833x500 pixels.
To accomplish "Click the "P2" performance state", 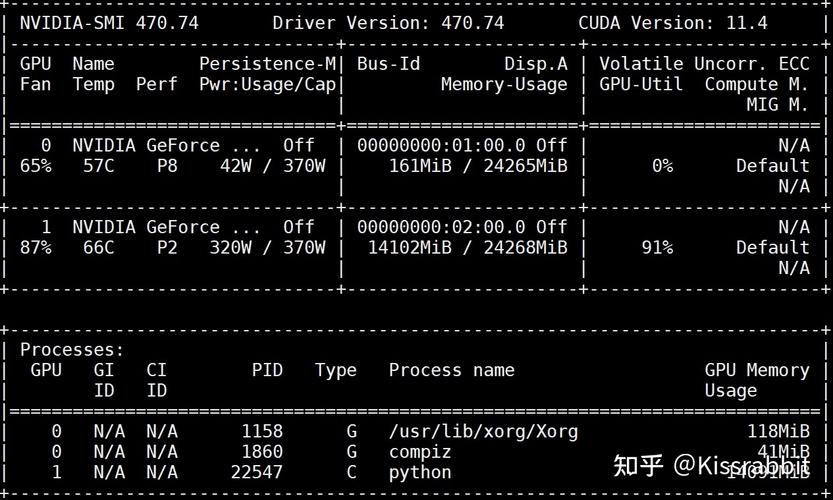I will pos(167,248).
